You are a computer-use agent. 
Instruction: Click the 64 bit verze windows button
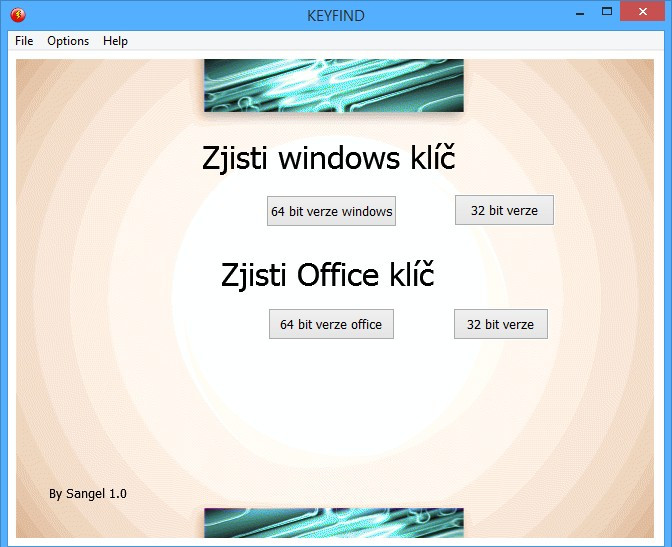click(331, 211)
